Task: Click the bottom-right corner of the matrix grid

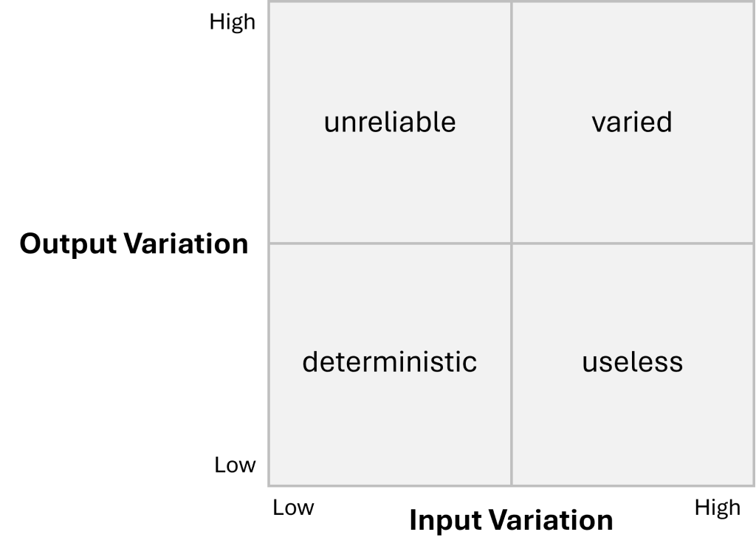Action: (753, 485)
